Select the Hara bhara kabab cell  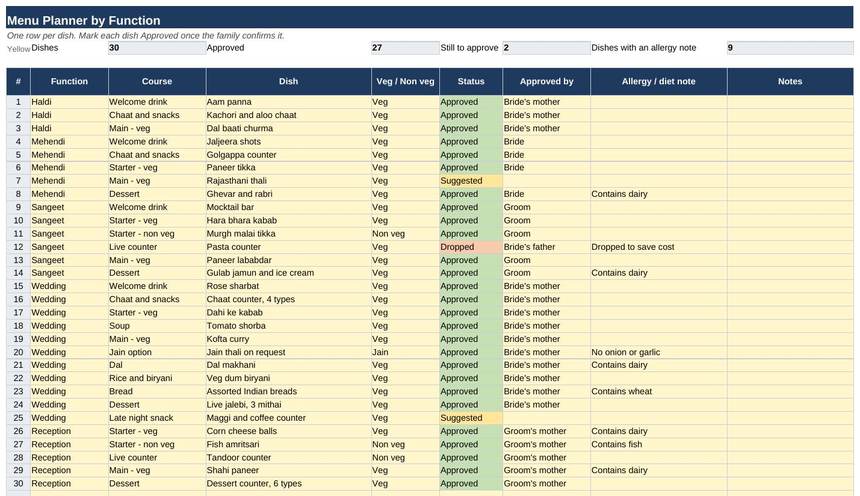tap(288, 221)
